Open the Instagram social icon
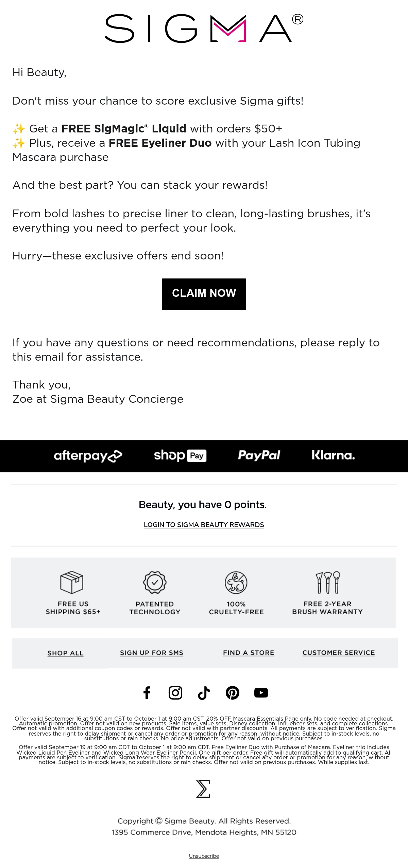This screenshot has width=408, height=868. [x=175, y=693]
